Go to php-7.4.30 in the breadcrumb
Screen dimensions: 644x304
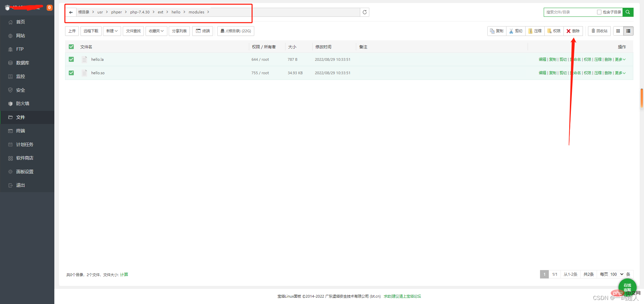140,12
